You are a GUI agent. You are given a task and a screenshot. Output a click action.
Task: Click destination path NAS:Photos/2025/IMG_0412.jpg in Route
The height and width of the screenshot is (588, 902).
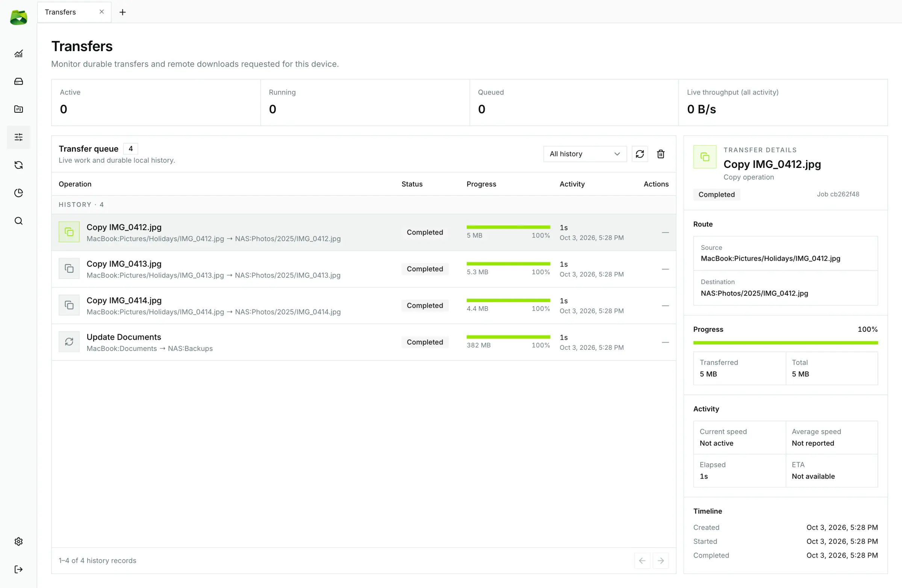tap(754, 293)
